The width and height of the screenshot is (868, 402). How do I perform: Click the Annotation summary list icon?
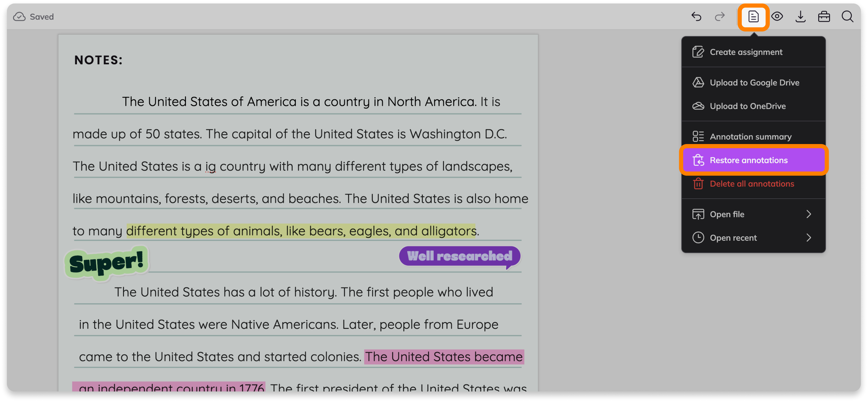(698, 136)
